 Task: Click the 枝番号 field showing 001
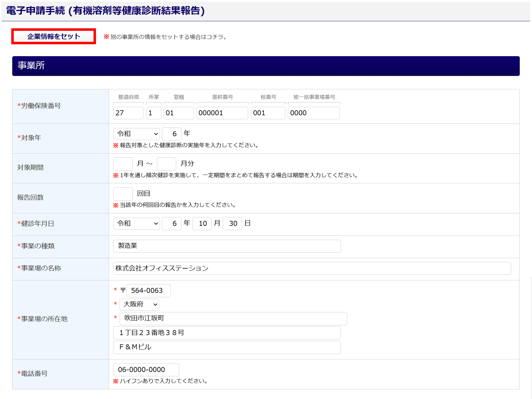coord(268,113)
